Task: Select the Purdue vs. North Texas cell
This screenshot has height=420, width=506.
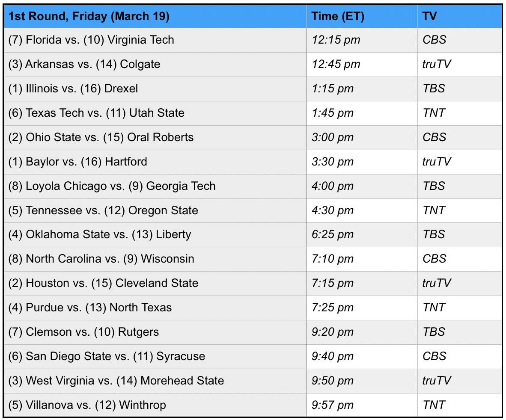Action: (x=90, y=308)
